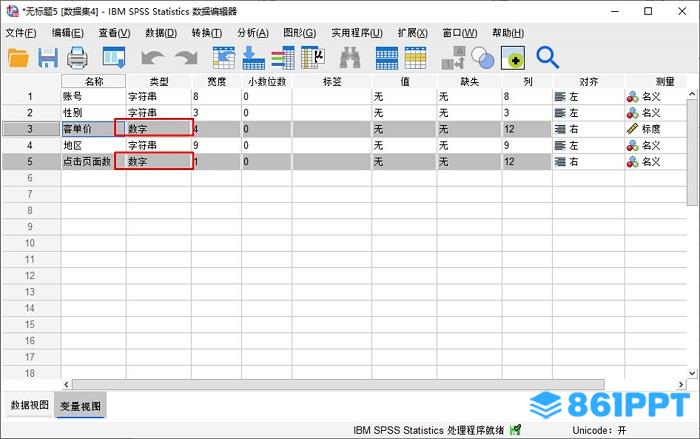Click the 名义 measure cell for 地区
Screen dimensions: 700x439
[656, 146]
